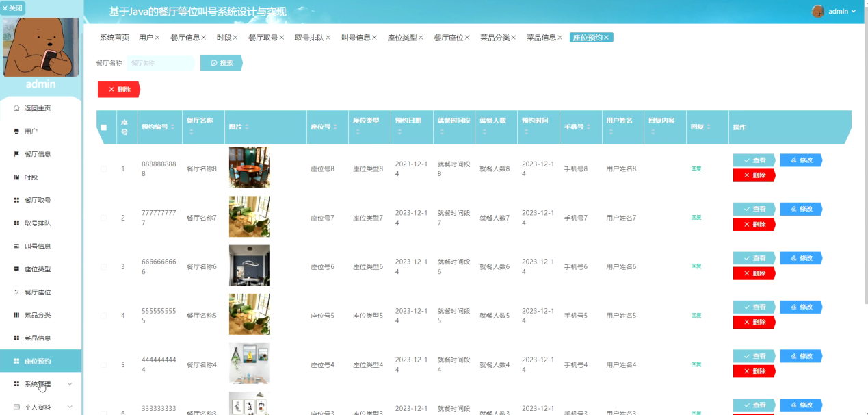Open the thumbnail image of 餐厅名称8
The height and width of the screenshot is (415, 868).
250,167
